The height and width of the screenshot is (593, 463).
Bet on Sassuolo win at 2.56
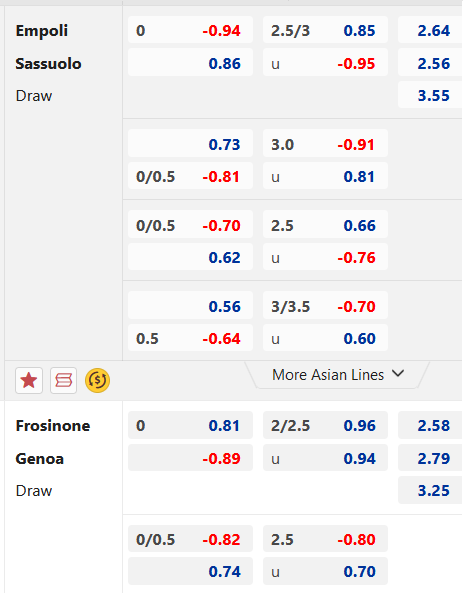pos(430,63)
